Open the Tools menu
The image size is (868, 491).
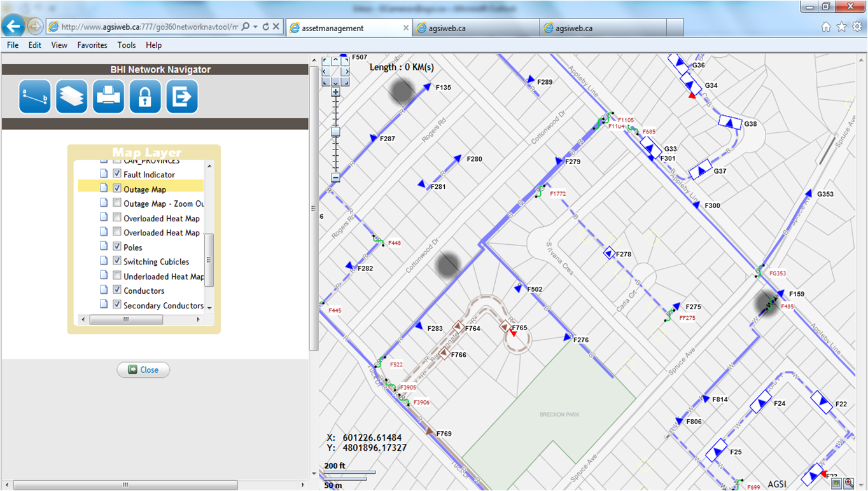[x=127, y=45]
